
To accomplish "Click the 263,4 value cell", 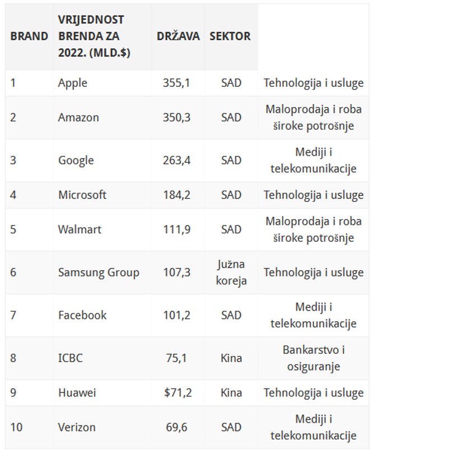I will coord(176,160).
